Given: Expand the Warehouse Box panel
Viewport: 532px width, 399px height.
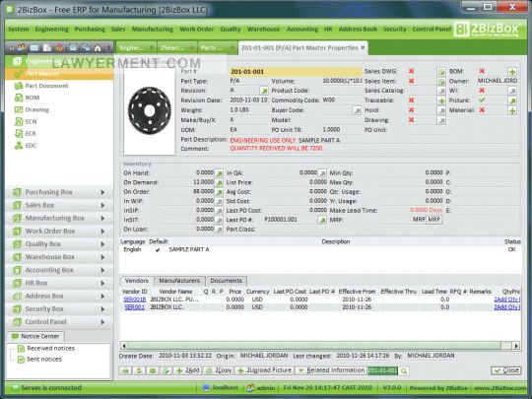Looking at the screenshot, I should pyautogui.click(x=59, y=257).
